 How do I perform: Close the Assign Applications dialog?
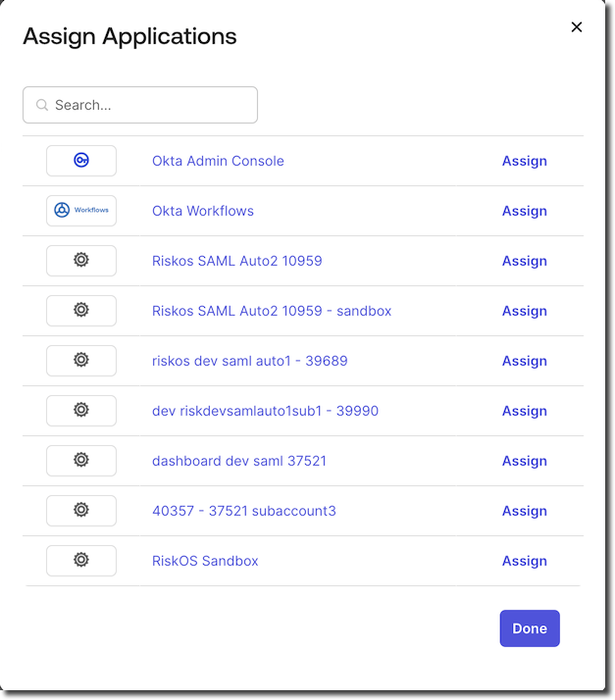point(577,27)
